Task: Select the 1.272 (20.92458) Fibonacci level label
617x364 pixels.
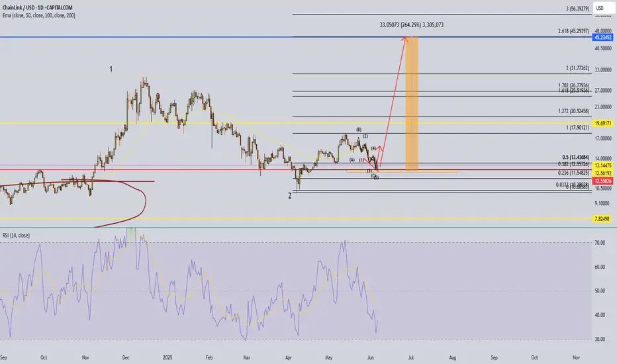Action: tap(573, 111)
